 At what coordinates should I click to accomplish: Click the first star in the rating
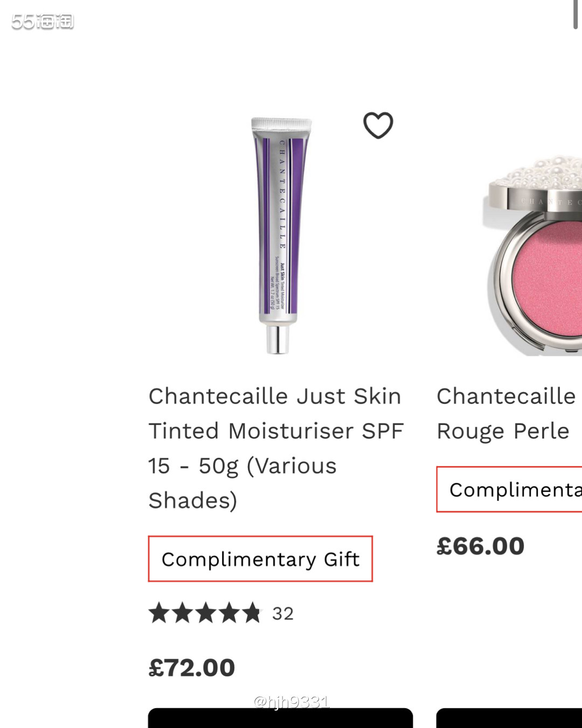coord(159,613)
